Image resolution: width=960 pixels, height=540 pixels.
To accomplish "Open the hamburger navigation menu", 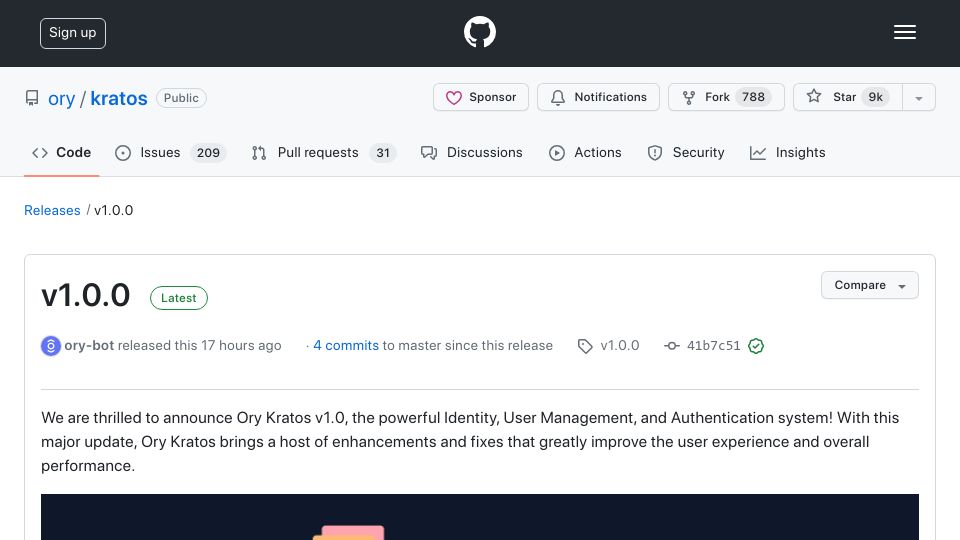I will point(904,32).
